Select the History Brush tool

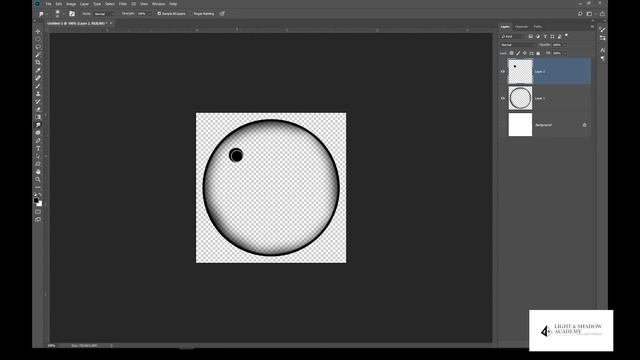pos(38,102)
